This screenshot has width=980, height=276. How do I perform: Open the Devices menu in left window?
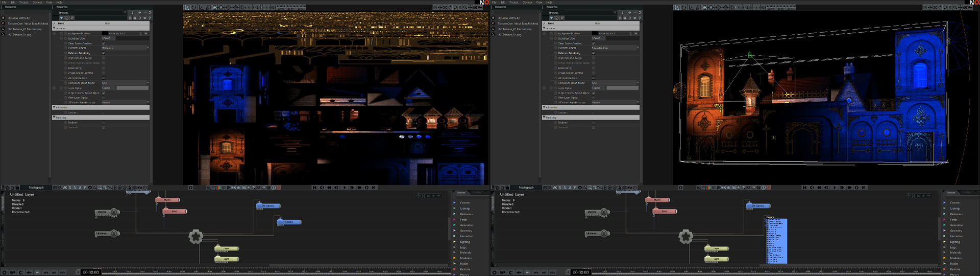[x=37, y=2]
